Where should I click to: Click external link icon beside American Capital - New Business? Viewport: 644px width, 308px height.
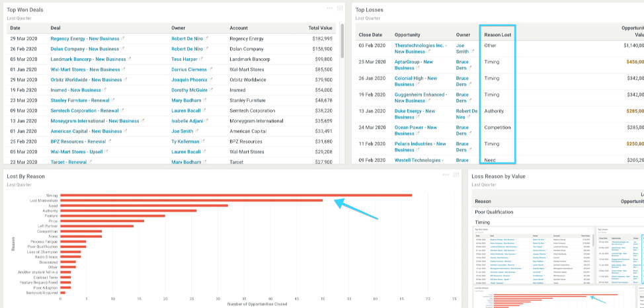point(125,131)
